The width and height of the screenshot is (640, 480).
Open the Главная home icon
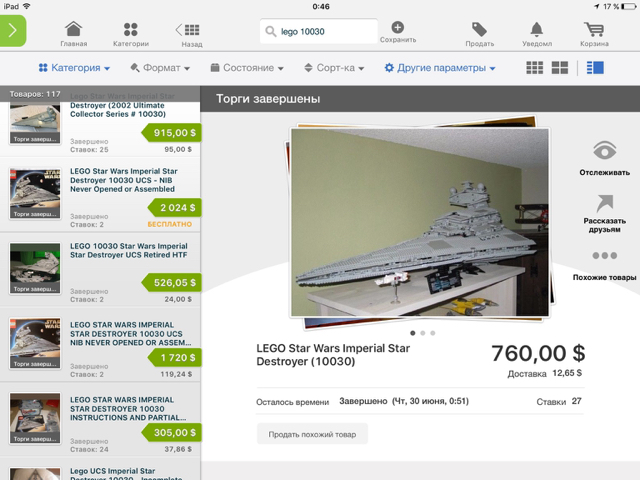tap(73, 29)
